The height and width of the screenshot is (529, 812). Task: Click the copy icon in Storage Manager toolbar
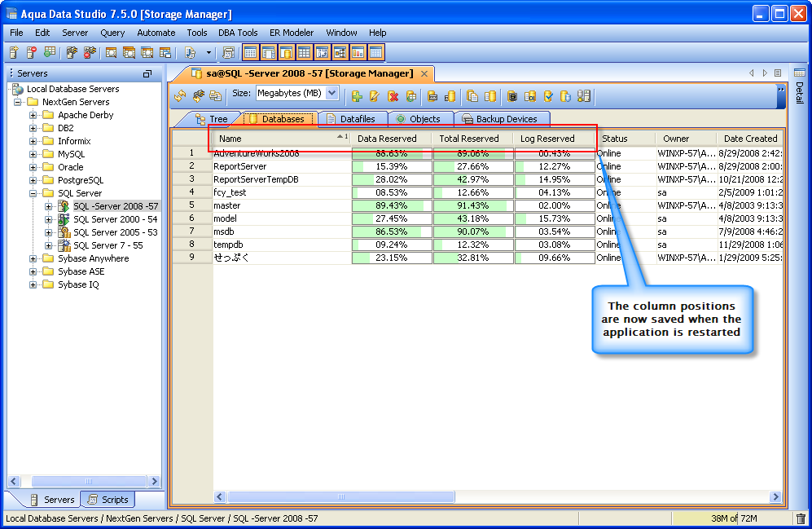(216, 96)
